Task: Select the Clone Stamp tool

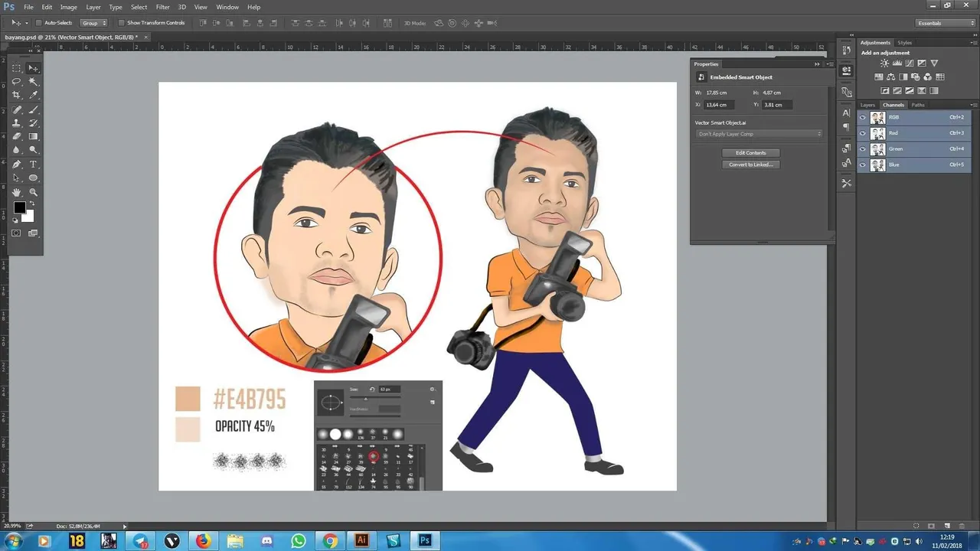Action: pyautogui.click(x=17, y=122)
